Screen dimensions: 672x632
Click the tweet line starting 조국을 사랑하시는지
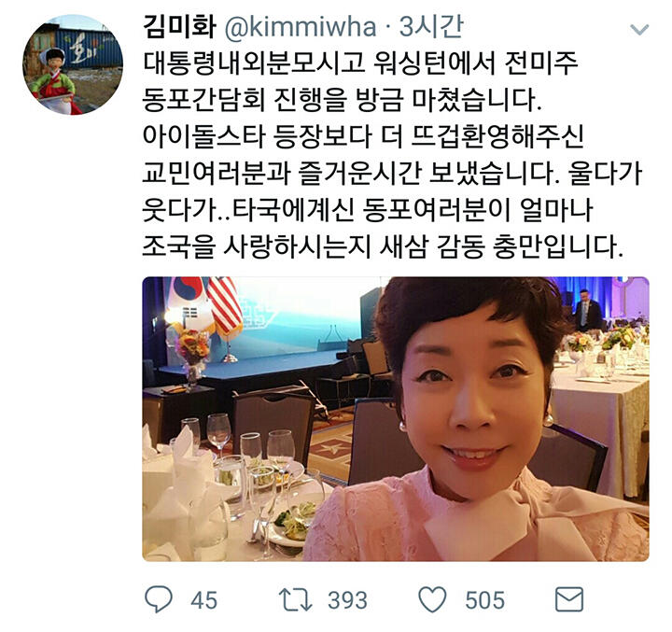383,246
